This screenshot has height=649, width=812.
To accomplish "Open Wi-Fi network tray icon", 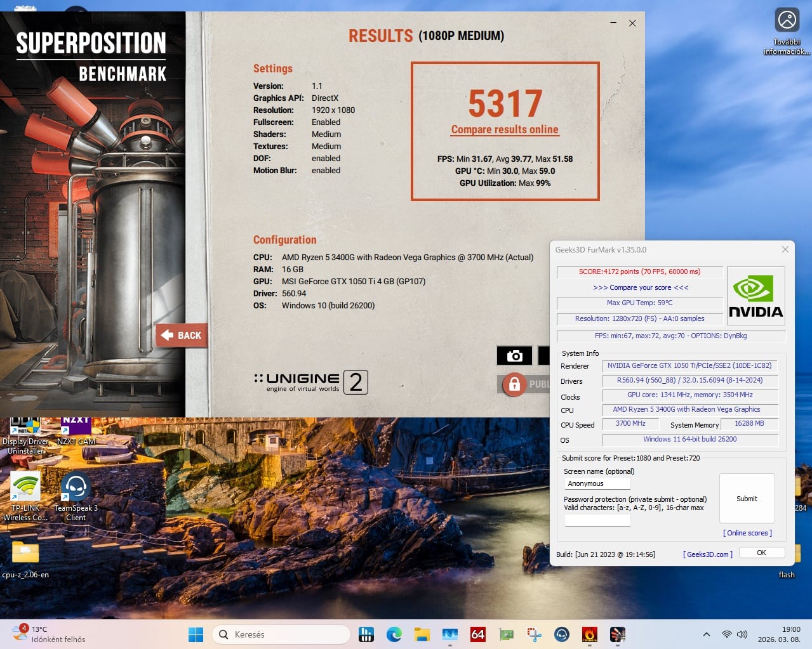I will coord(727,634).
